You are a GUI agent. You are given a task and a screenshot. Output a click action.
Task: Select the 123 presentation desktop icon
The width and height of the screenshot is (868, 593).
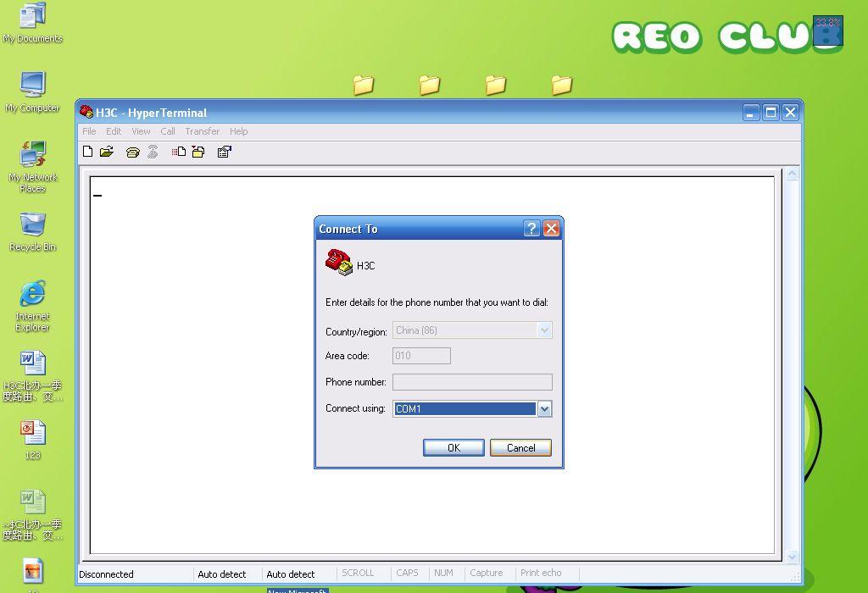[32, 441]
